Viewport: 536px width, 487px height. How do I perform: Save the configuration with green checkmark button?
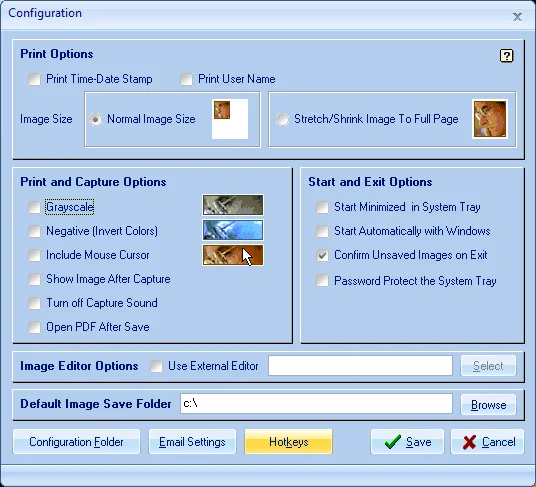(407, 442)
